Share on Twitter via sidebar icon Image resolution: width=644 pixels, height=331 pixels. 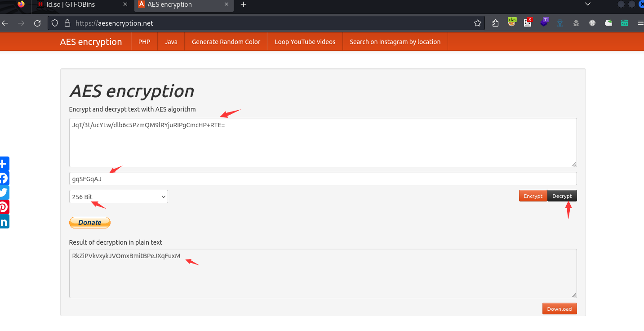(4, 192)
